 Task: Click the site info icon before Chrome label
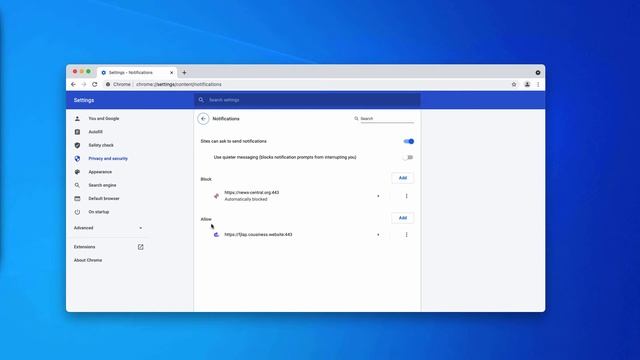108,84
